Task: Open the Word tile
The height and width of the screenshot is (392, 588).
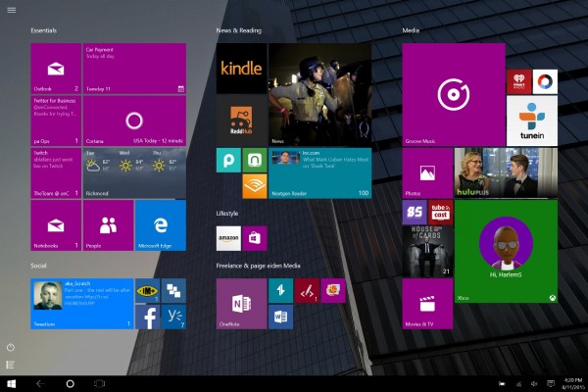Action: [281, 317]
